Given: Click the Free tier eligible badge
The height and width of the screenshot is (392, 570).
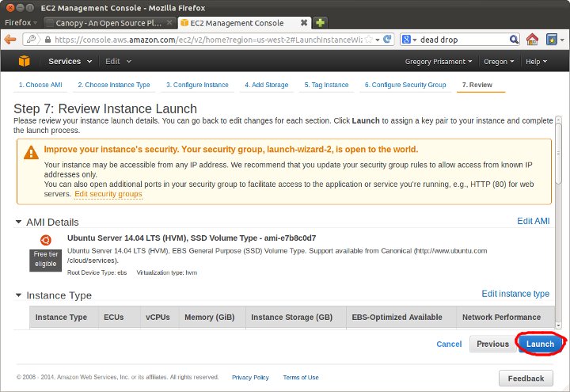Looking at the screenshot, I should (45, 260).
